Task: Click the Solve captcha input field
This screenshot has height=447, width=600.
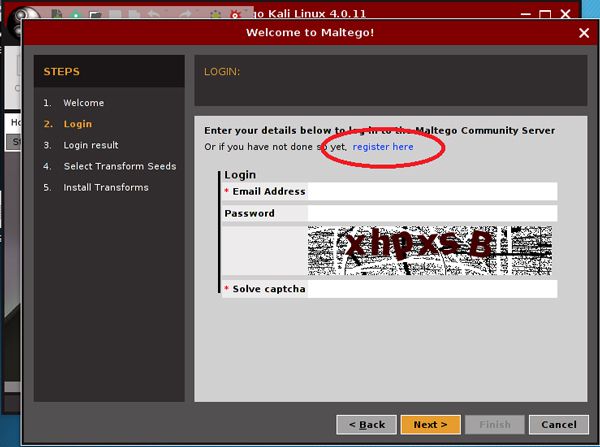Action: 432,289
